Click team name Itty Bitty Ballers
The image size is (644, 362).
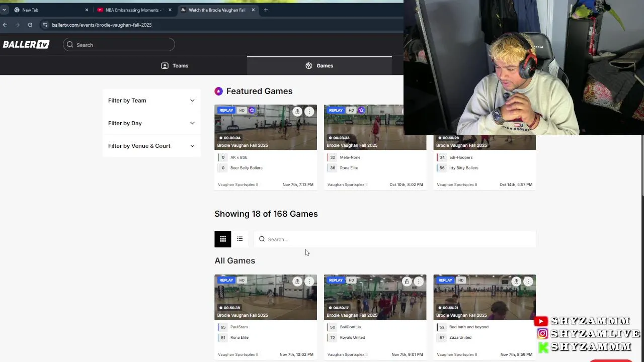464,168
